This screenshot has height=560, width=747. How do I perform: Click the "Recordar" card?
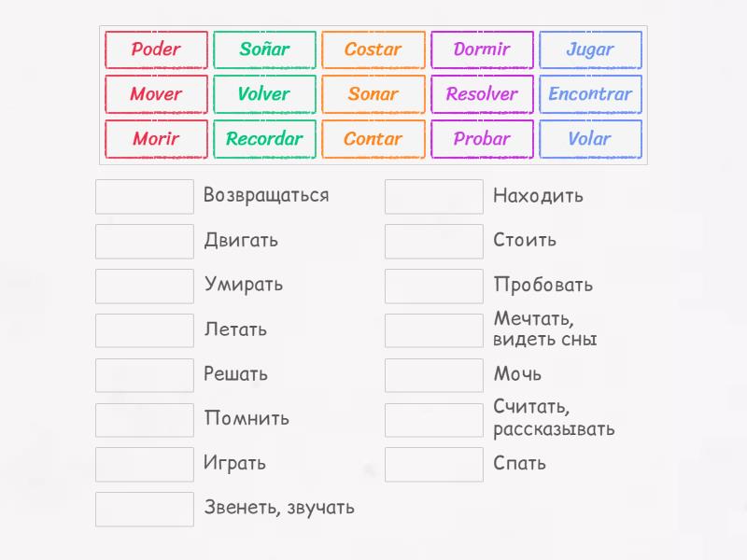(264, 139)
